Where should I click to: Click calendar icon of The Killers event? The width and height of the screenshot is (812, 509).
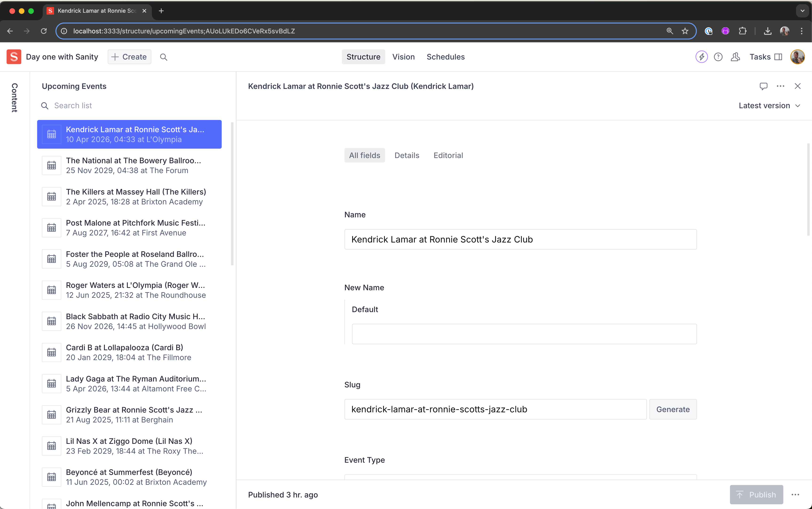pyautogui.click(x=51, y=197)
